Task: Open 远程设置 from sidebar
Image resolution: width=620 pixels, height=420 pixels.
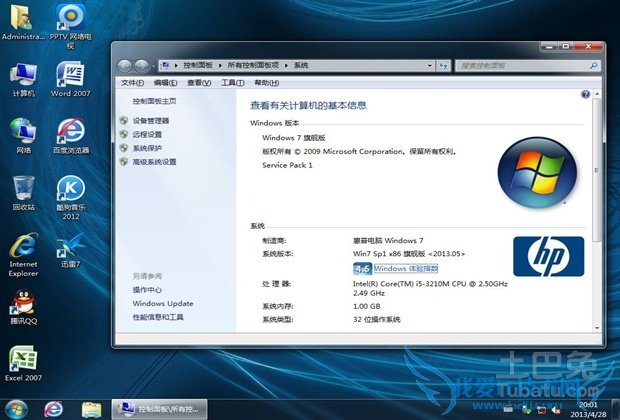Action: point(147,134)
